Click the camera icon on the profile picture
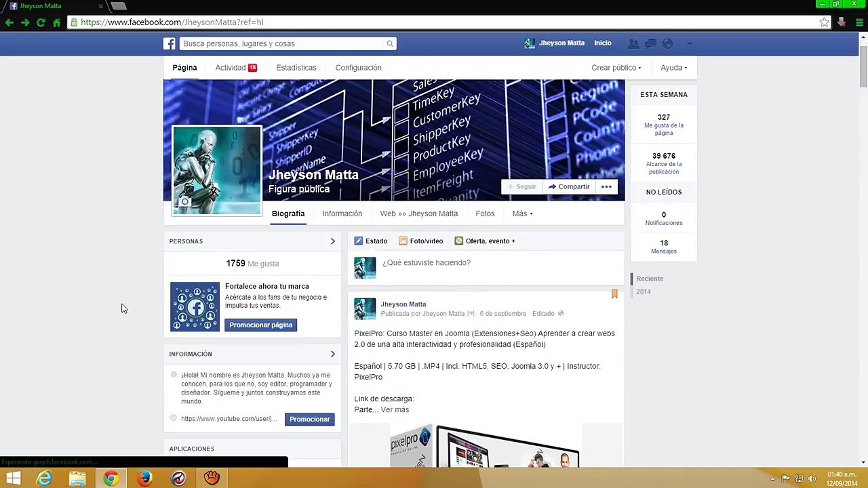Screen dimensions: 868x488 point(184,202)
